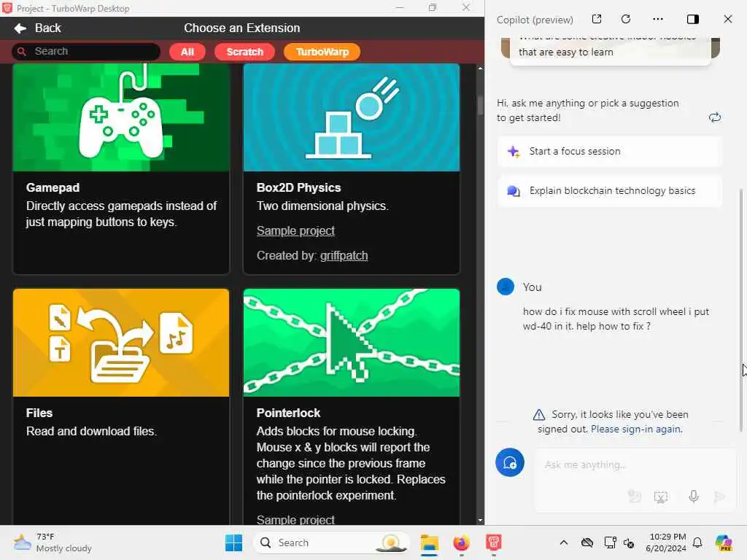Image resolution: width=747 pixels, height=560 pixels.
Task: Click the You user avatar
Action: pos(506,287)
